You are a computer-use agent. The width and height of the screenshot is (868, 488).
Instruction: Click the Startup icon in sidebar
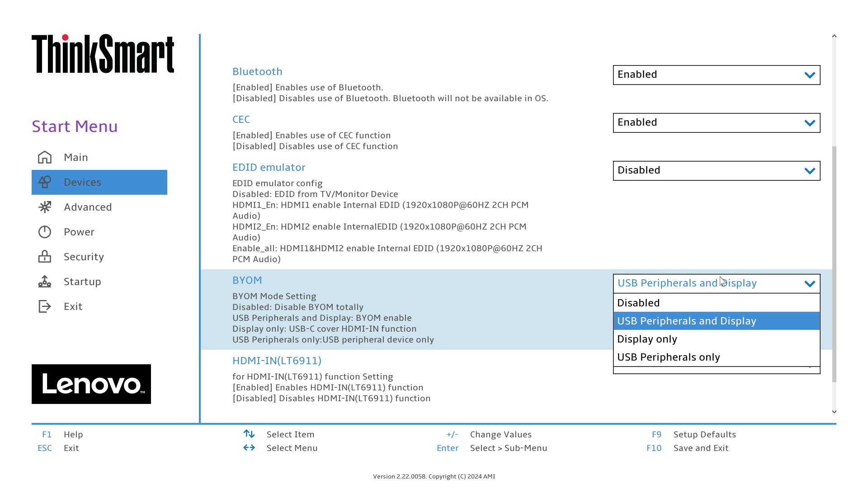(x=45, y=282)
